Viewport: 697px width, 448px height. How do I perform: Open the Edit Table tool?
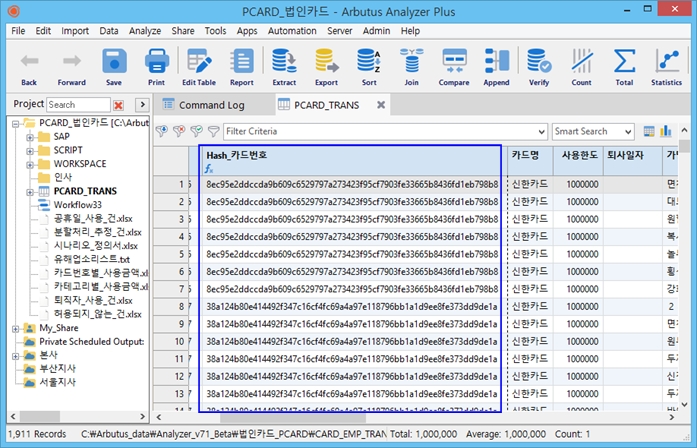point(199,67)
